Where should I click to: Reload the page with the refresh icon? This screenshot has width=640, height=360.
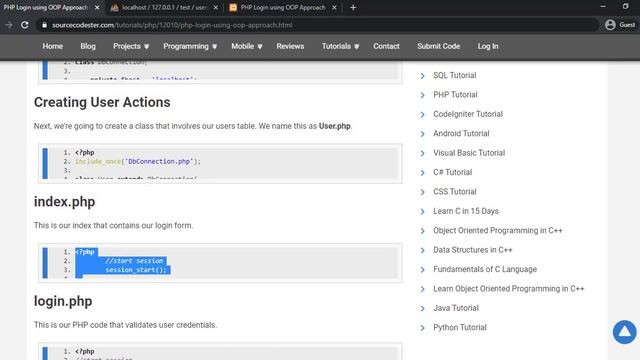pos(25,25)
